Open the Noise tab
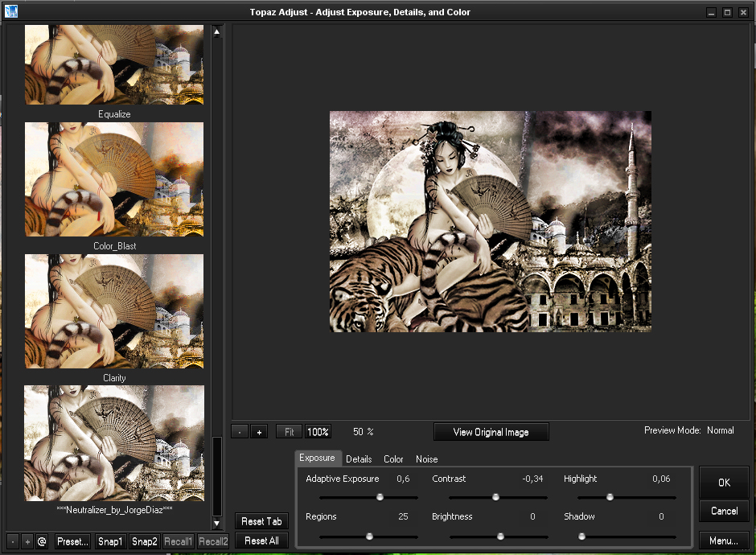The image size is (756, 555). tap(427, 459)
